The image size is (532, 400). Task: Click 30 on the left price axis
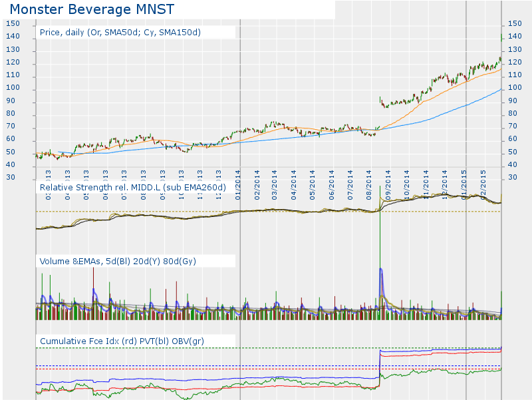click(11, 177)
